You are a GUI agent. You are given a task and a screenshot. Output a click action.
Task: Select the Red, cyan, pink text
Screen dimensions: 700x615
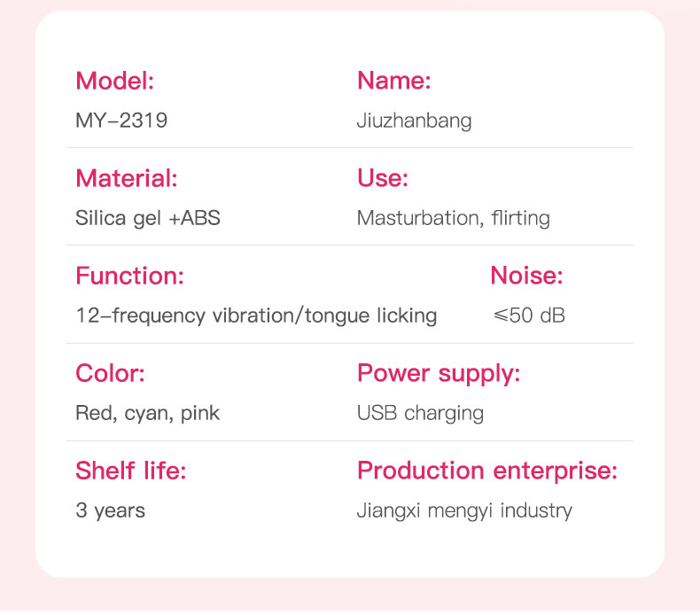coord(148,413)
